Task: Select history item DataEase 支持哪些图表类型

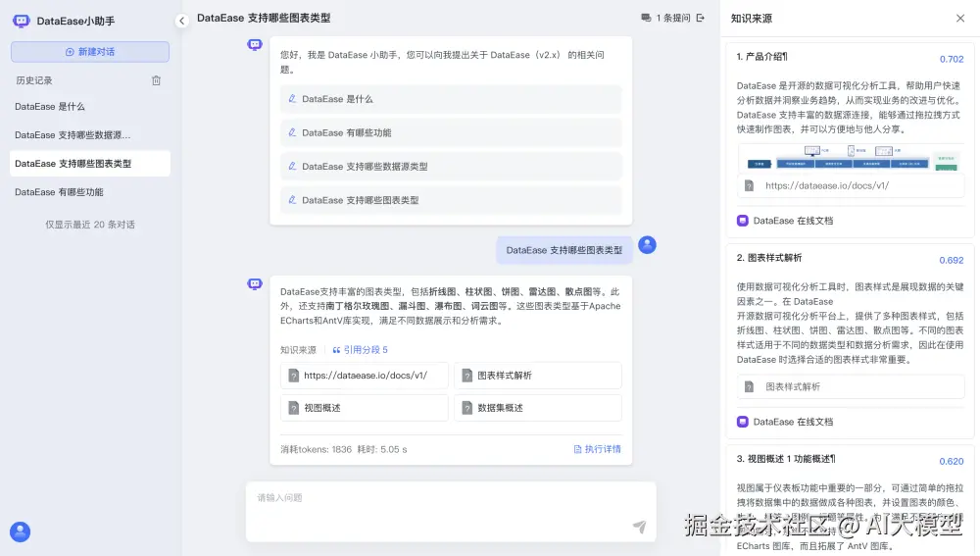Action: tap(90, 163)
